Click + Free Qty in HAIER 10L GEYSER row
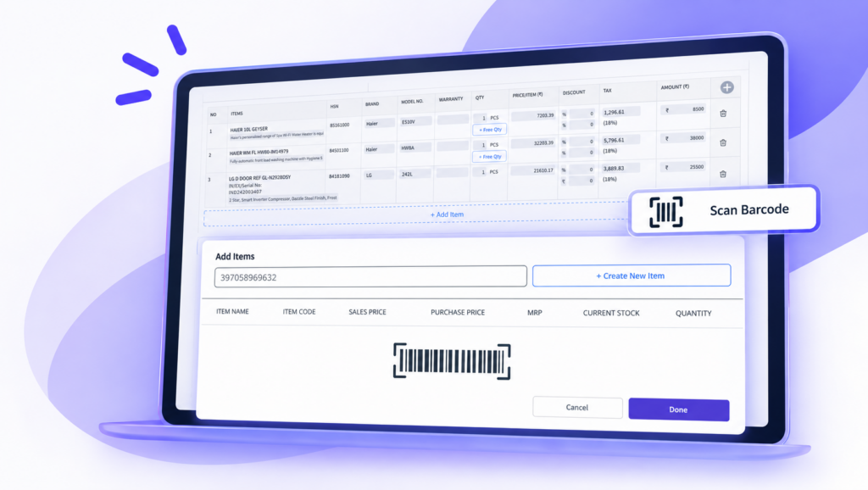The image size is (868, 490). click(490, 130)
